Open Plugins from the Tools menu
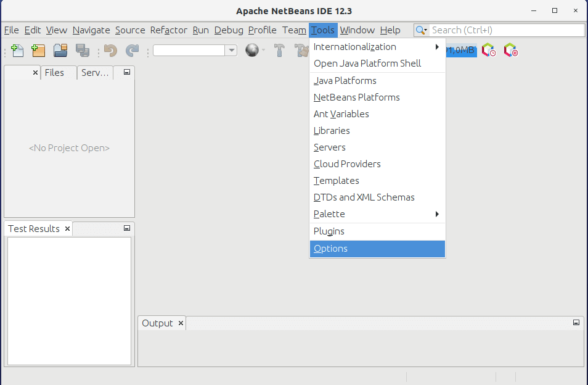 pyautogui.click(x=377, y=231)
